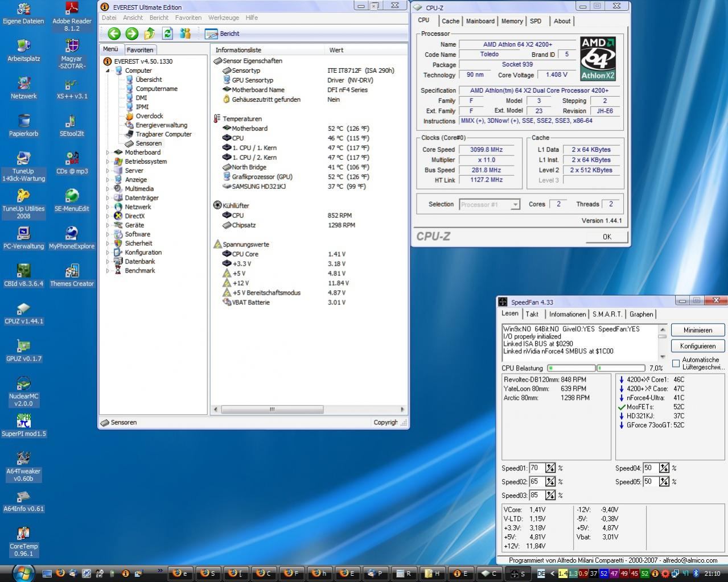
Task: Select the SE-MenuEdit desktop icon
Action: coord(72,201)
